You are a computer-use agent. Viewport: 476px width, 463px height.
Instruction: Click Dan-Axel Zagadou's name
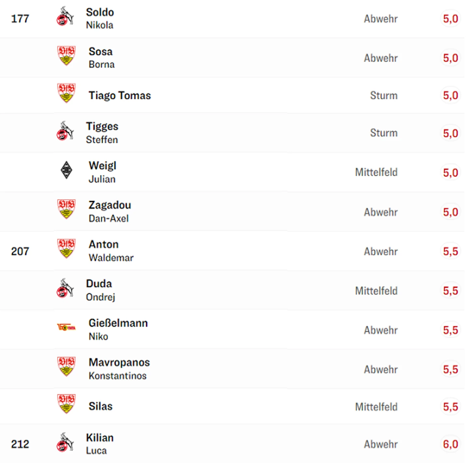pos(110,211)
